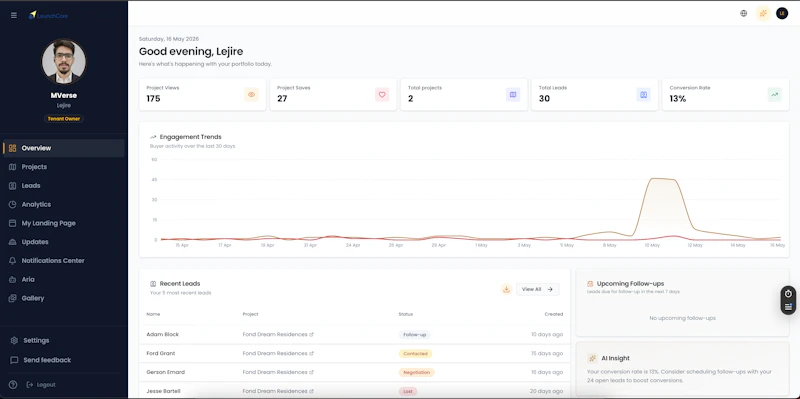Click the Negotiation status badge
Screen dimensions: 800x399
pos(416,372)
